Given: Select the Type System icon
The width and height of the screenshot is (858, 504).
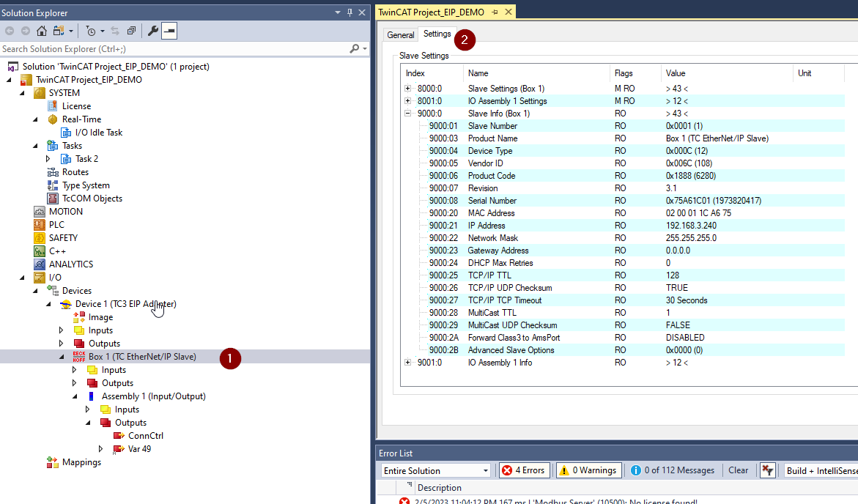Looking at the screenshot, I should tap(53, 185).
